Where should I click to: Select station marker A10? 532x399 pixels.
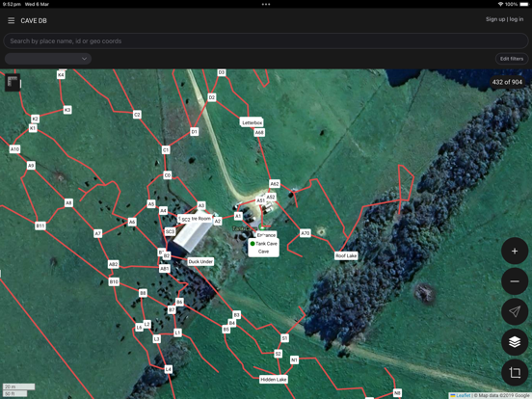point(14,149)
